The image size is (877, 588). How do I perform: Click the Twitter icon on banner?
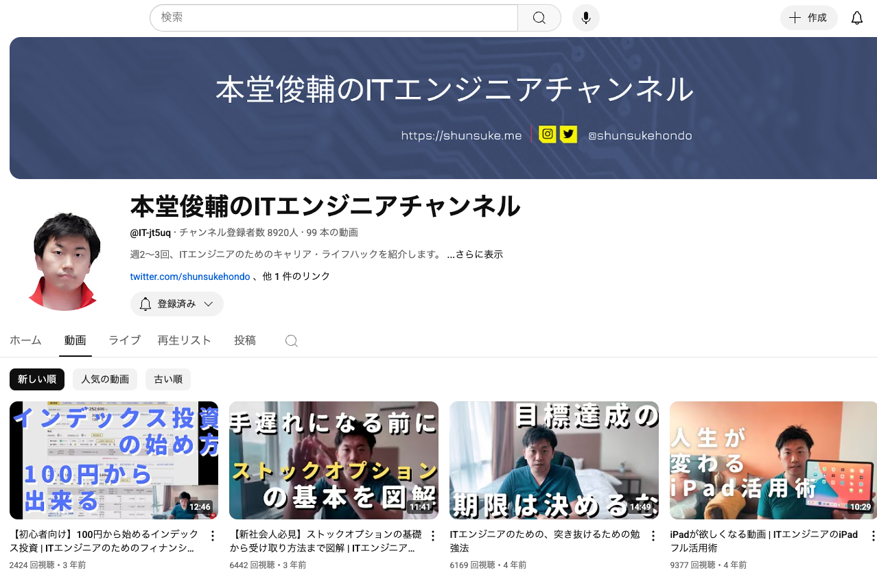pos(568,134)
